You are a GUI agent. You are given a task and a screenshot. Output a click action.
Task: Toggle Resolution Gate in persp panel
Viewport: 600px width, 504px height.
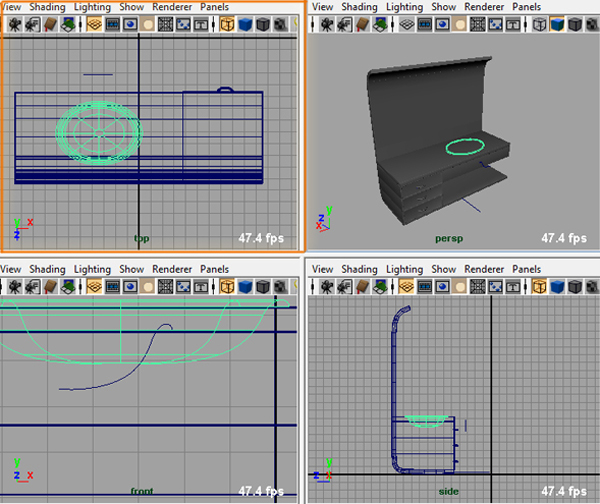(x=442, y=24)
